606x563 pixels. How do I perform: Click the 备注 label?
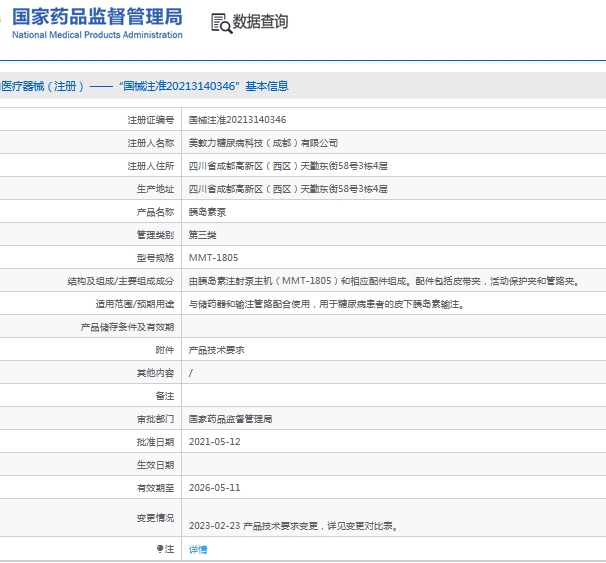(x=165, y=396)
